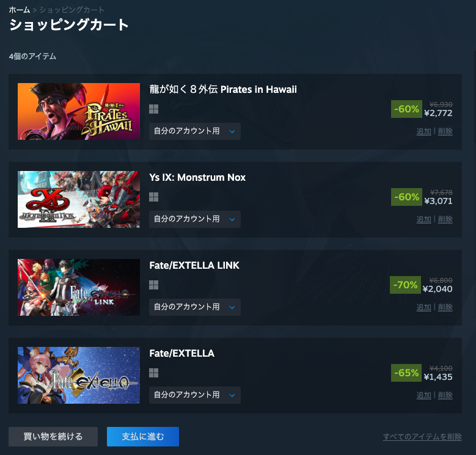
Task: Click 追加 link in the ¥1,435 Fate/EXTELLA row
Action: 424,396
